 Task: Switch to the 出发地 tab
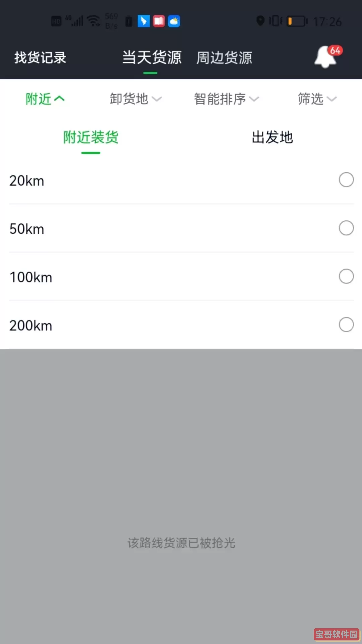[x=272, y=138]
